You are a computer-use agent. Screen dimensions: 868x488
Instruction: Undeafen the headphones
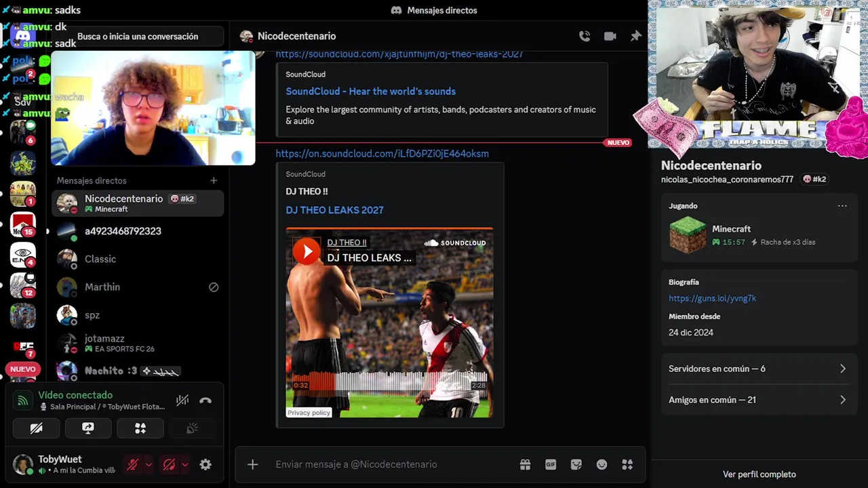pyautogui.click(x=170, y=464)
